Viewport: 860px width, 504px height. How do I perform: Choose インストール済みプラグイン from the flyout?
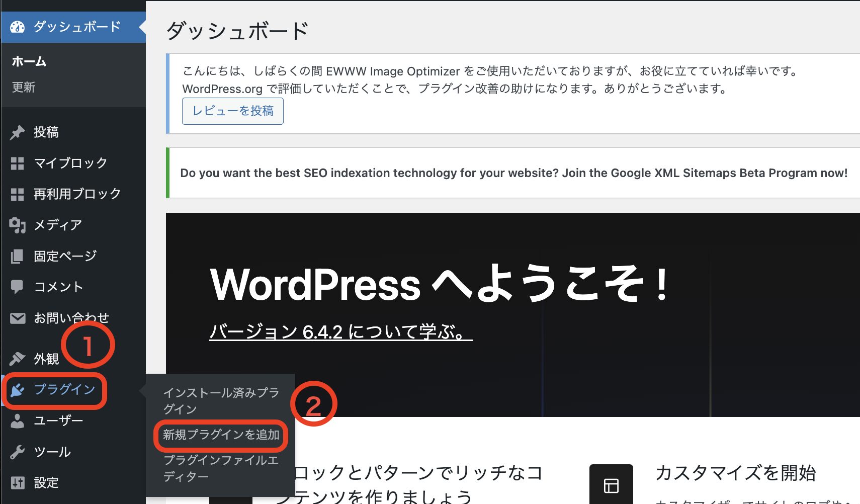[221, 401]
